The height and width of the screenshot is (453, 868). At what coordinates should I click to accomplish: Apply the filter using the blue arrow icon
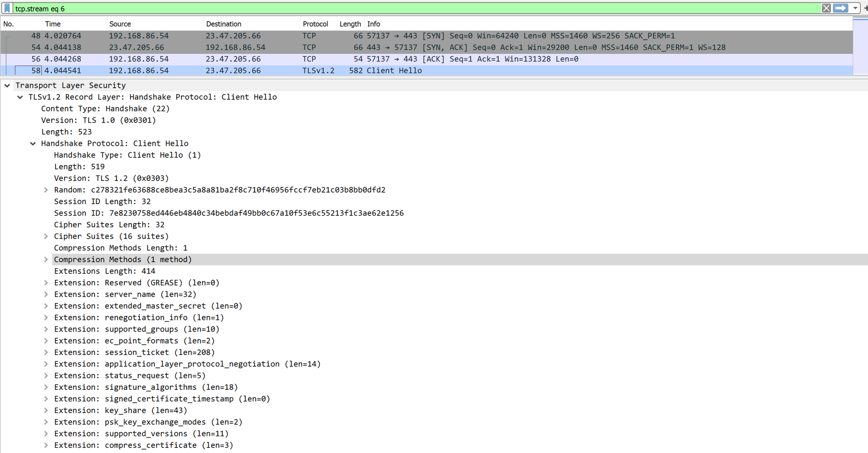pos(841,8)
